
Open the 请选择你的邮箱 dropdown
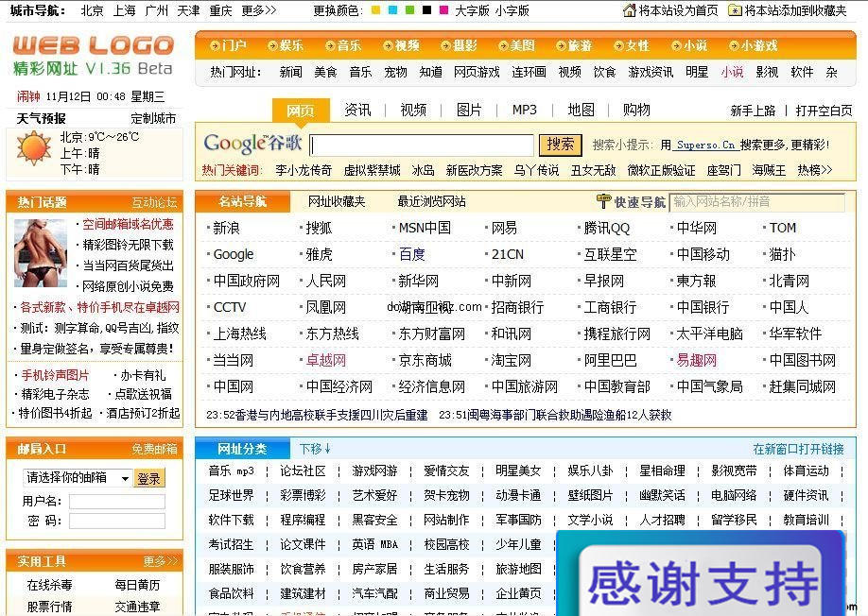78,477
